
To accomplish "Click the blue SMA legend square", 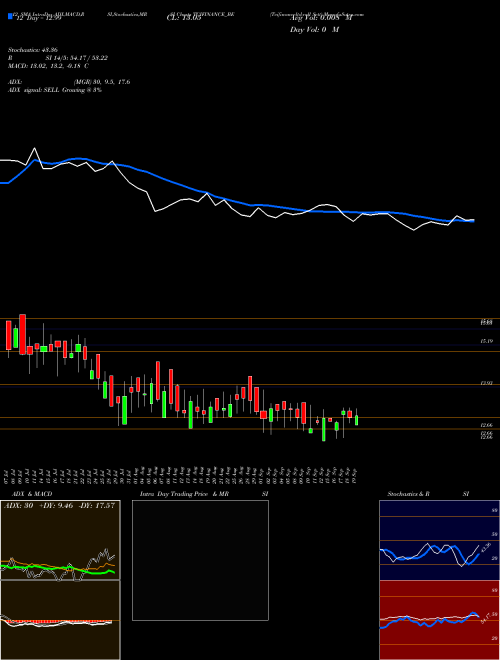I will tap(10, 16).
